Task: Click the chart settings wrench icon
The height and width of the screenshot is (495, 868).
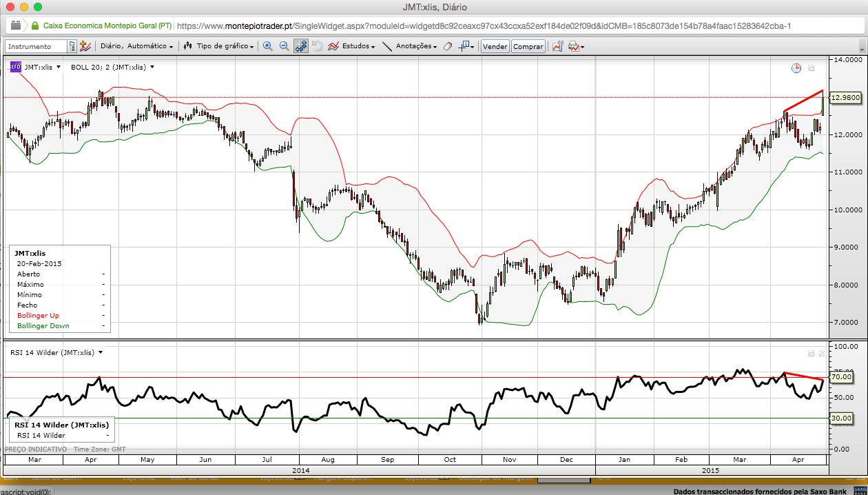Action: 557,46
